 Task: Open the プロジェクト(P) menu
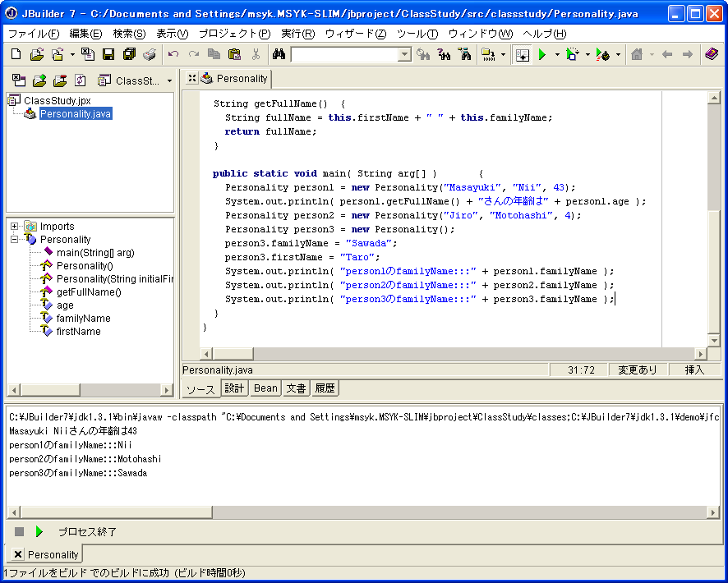[x=234, y=34]
